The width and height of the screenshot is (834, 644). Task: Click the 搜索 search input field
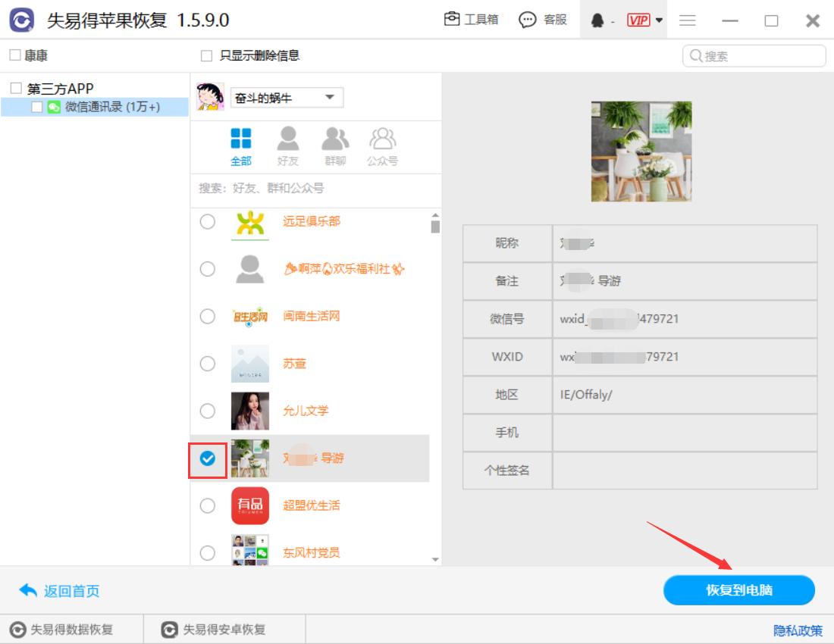tap(753, 55)
